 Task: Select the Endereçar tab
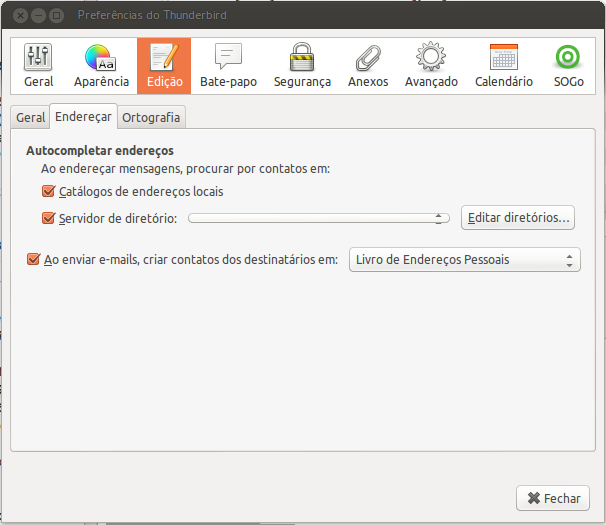pyautogui.click(x=83, y=116)
